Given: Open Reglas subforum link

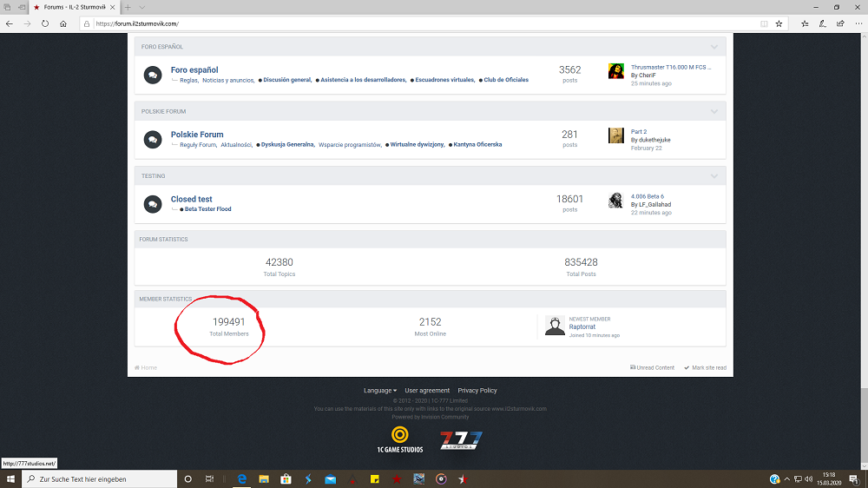Looking at the screenshot, I should tap(188, 80).
